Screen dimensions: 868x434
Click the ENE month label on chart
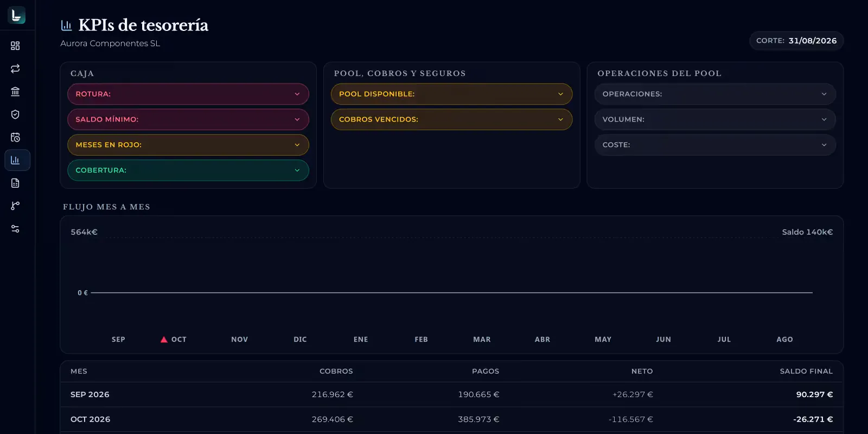point(361,340)
